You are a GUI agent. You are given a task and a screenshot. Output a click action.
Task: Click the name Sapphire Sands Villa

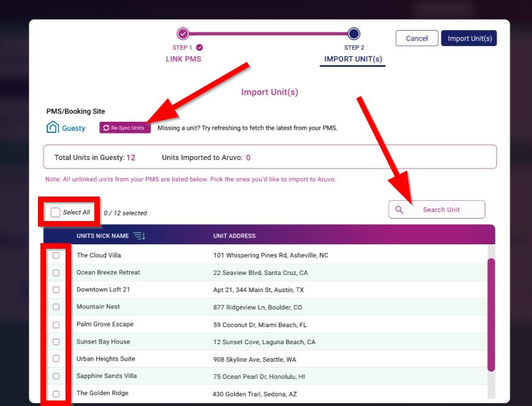107,376
